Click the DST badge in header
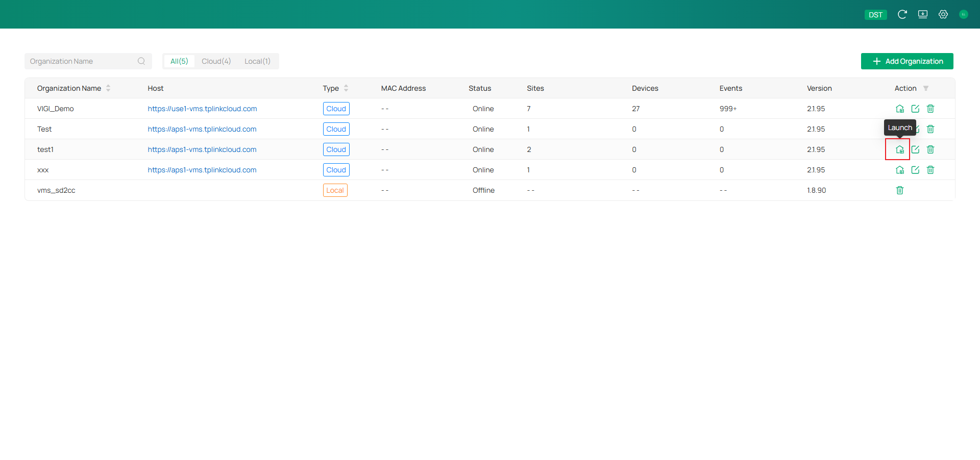Screen dimensions: 980x460 click(x=876, y=15)
